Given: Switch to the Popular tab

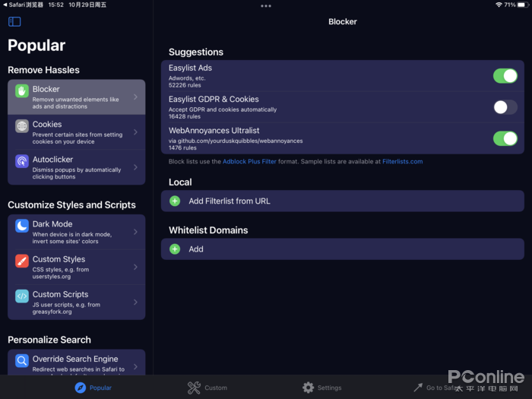Looking at the screenshot, I should point(93,388).
